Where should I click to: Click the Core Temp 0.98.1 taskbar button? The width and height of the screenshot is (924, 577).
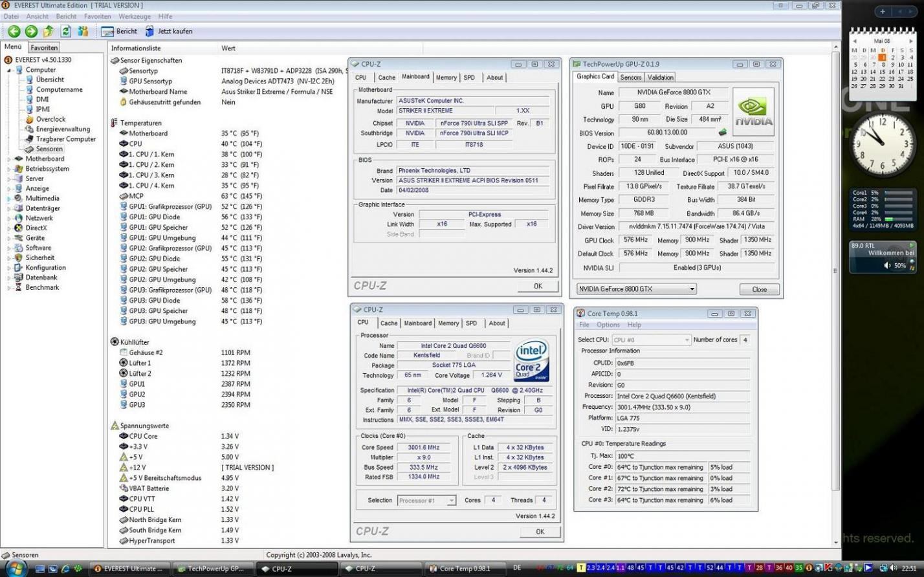[x=463, y=569]
